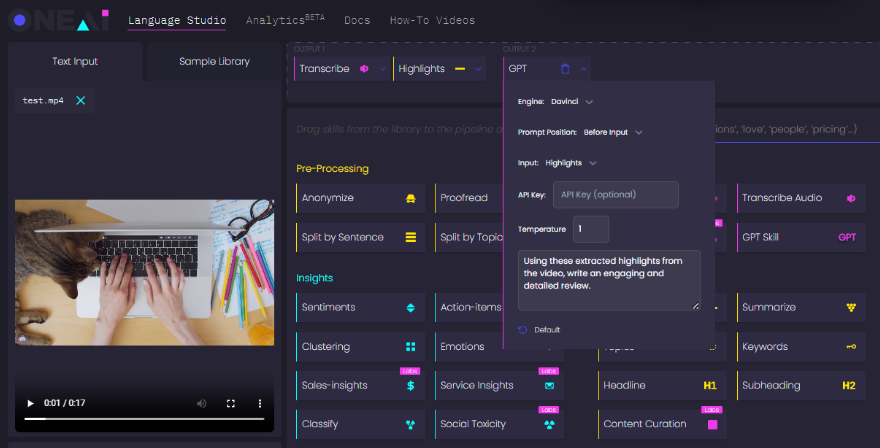Click the Transcribe speaker icon
The image size is (880, 448).
364,68
